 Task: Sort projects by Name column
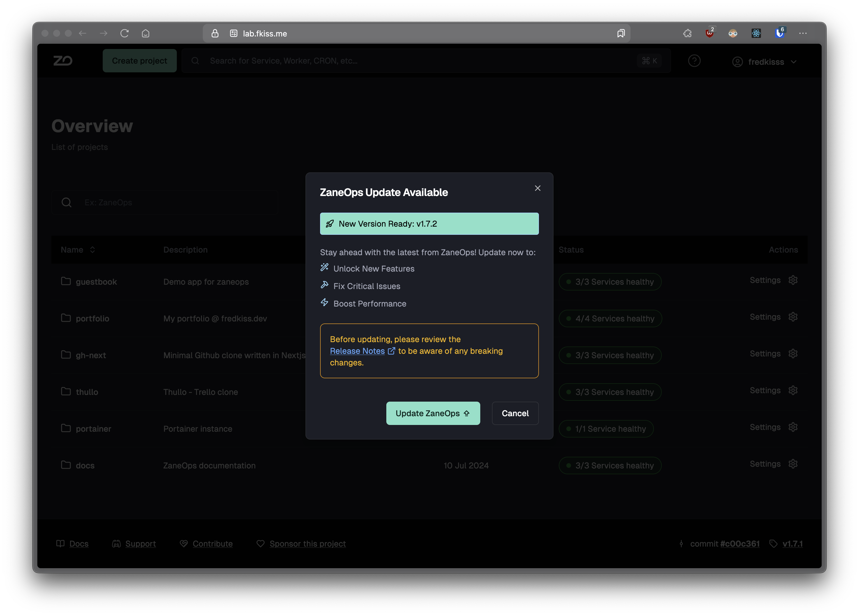[x=78, y=249]
